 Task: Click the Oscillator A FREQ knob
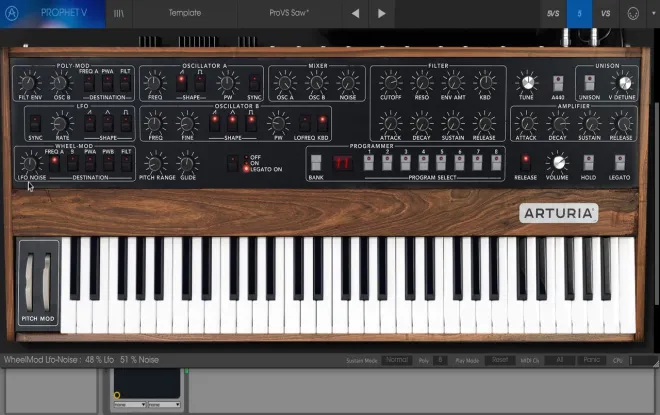[154, 83]
